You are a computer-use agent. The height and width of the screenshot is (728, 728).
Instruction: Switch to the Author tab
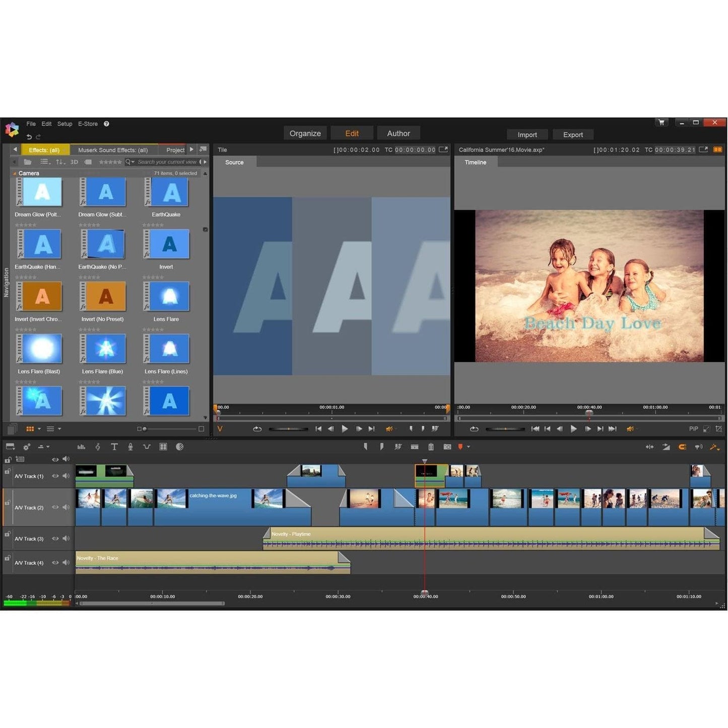tap(399, 133)
